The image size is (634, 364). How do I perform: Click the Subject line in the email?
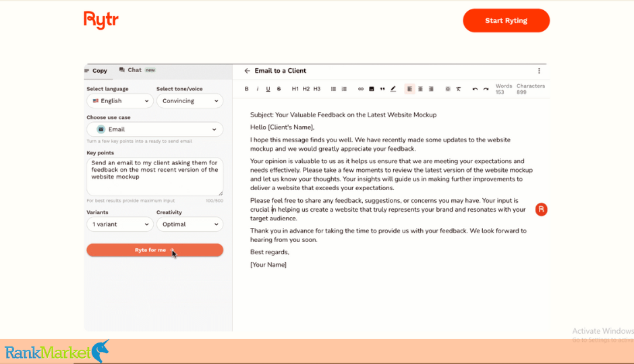point(343,115)
